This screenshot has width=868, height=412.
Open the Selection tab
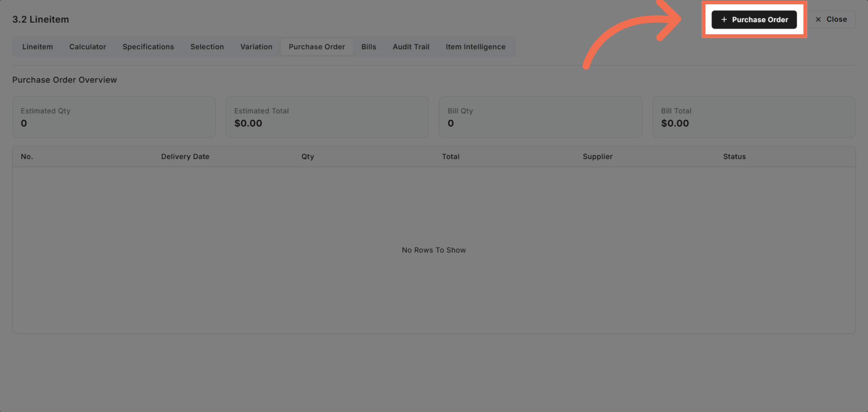(x=207, y=47)
